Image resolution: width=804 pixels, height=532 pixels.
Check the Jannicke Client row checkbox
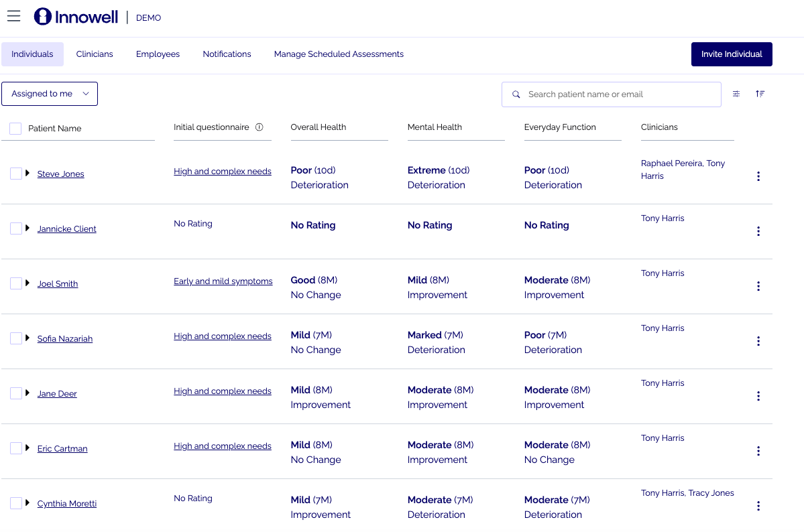tap(16, 228)
